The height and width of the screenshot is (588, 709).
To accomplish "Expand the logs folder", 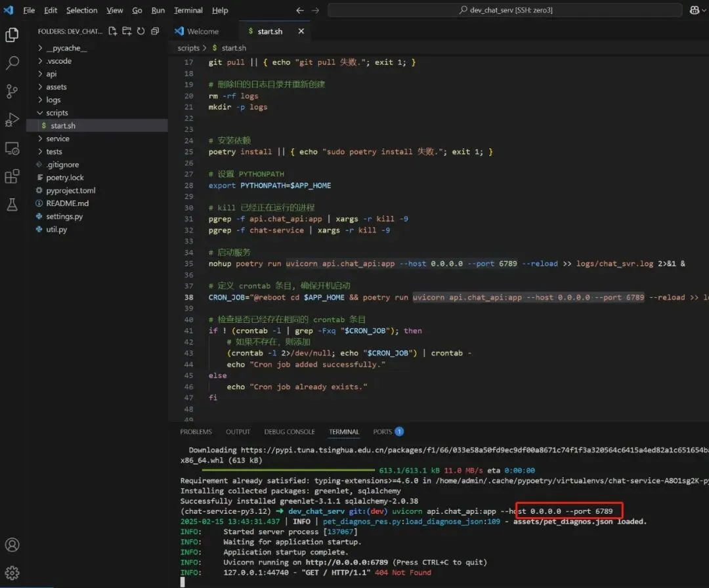I will click(x=97, y=100).
